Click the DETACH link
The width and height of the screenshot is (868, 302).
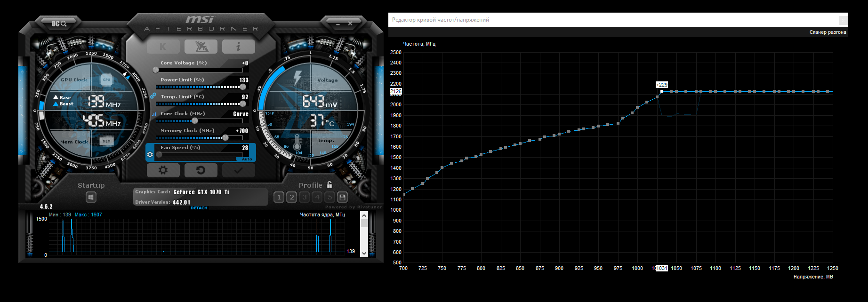(x=199, y=208)
